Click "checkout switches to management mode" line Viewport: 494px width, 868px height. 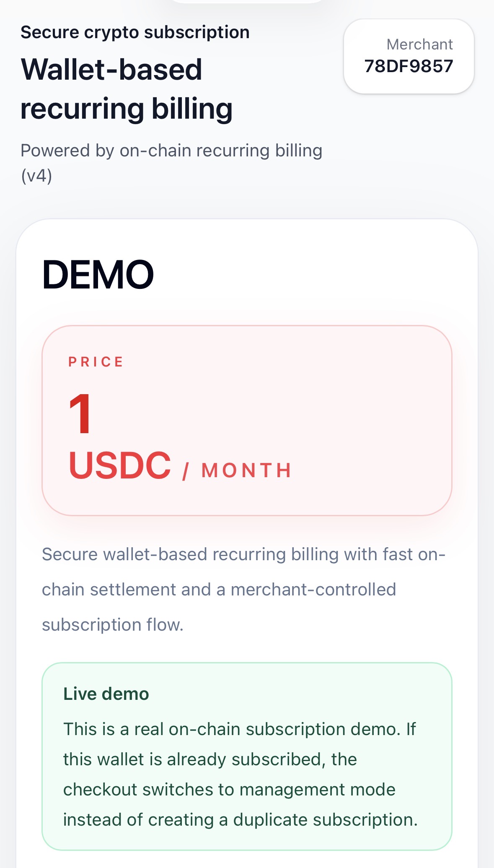click(229, 790)
